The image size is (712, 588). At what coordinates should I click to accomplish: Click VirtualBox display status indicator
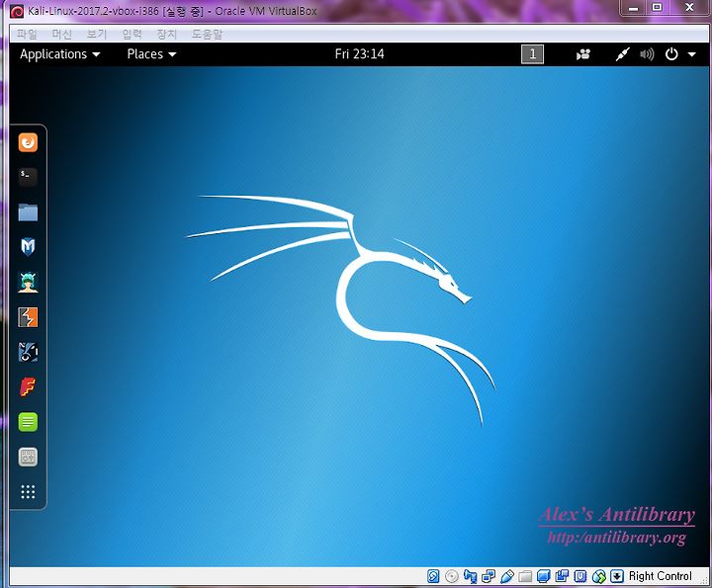pos(544,576)
